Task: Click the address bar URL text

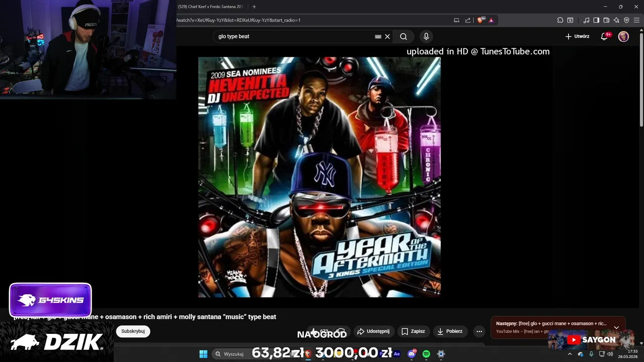Action: tap(238, 20)
